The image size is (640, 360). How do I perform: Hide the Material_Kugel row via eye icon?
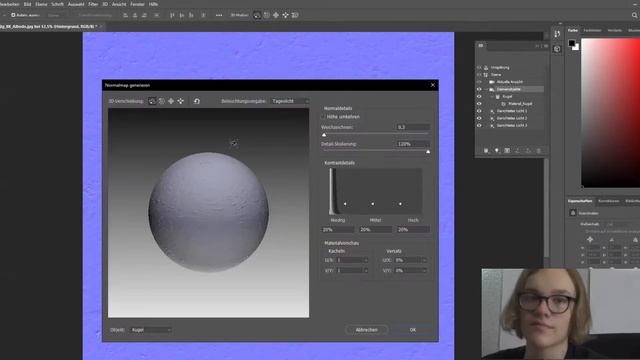[479, 104]
